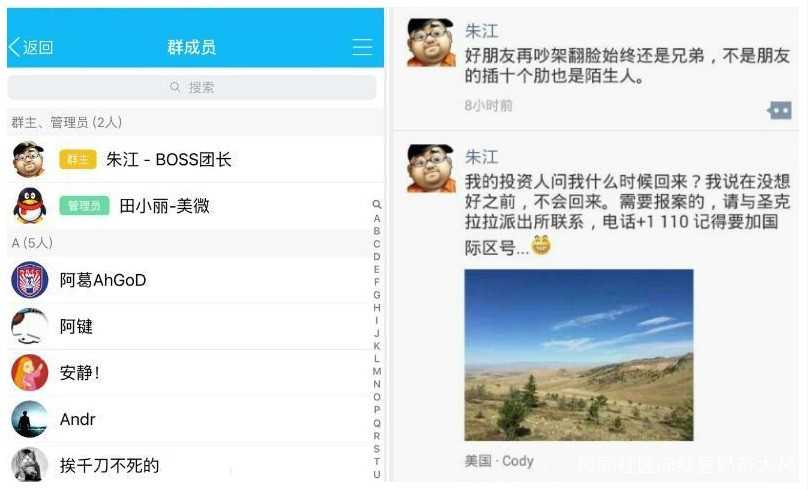Open member Andr's entry
The width and height of the screenshot is (808, 490).
pos(196,419)
